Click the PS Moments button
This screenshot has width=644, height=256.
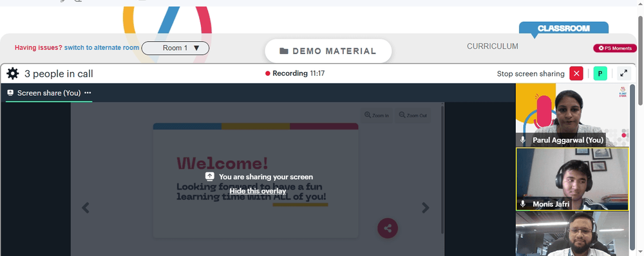615,48
